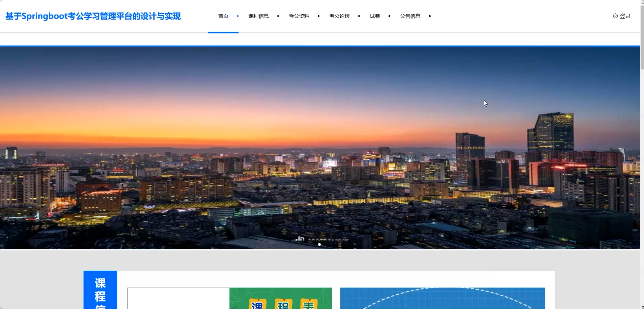Click the dot separator after 课程信息

click(278, 16)
